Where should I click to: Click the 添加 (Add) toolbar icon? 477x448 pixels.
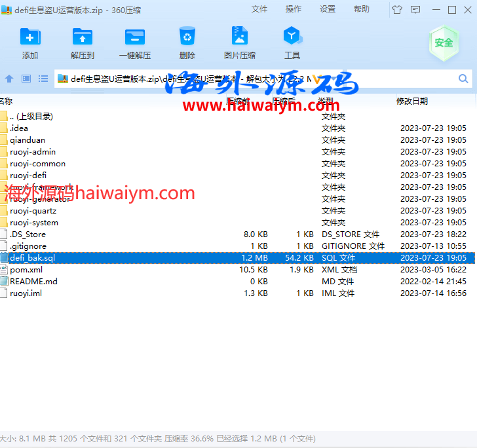coord(30,43)
